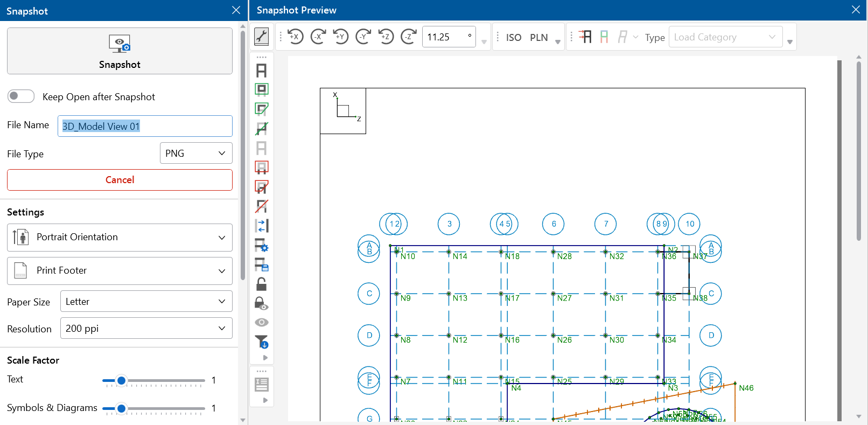This screenshot has width=868, height=425.
Task: Click the green box selection icon
Action: [x=262, y=89]
